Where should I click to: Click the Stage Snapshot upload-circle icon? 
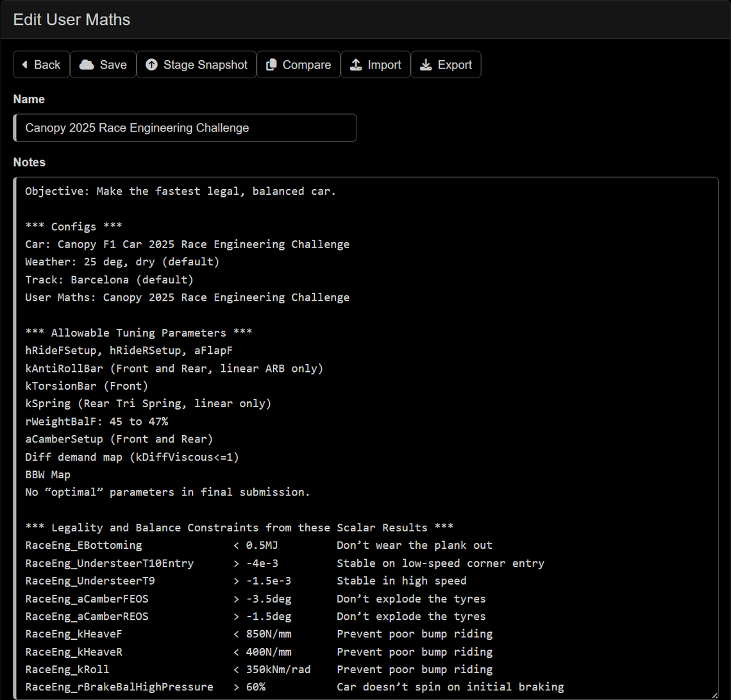tap(151, 64)
